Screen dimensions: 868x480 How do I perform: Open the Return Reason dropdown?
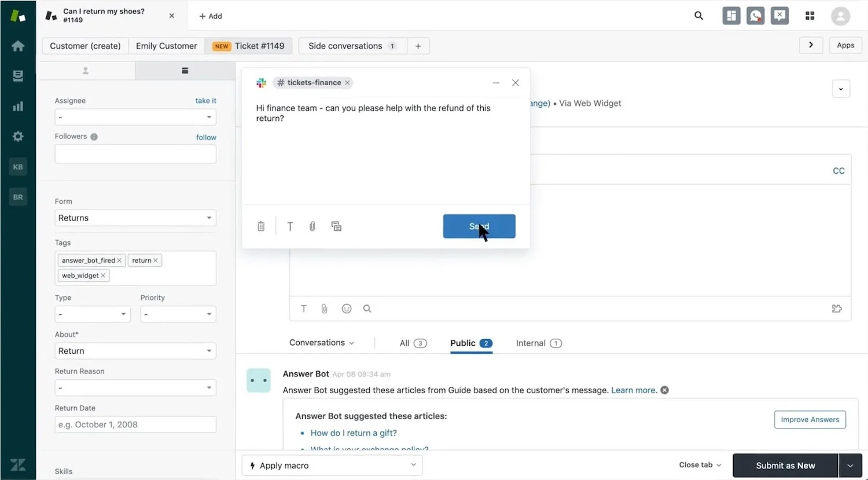(x=135, y=387)
